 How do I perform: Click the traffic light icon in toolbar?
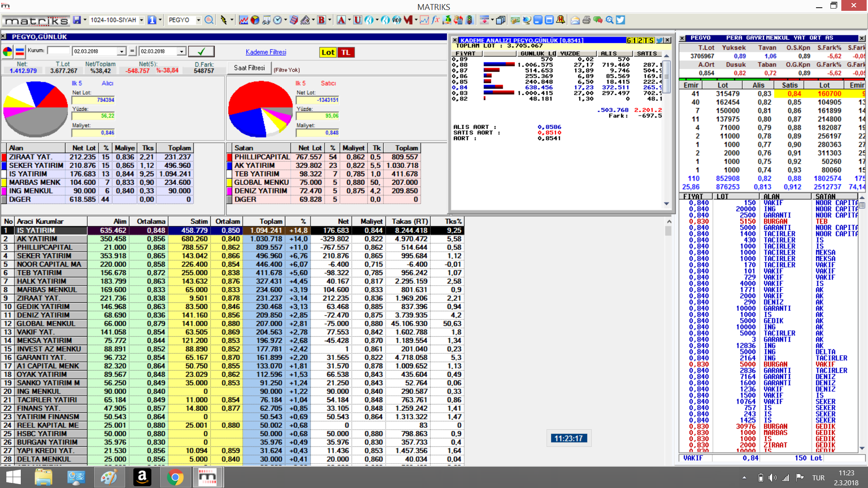tap(469, 20)
